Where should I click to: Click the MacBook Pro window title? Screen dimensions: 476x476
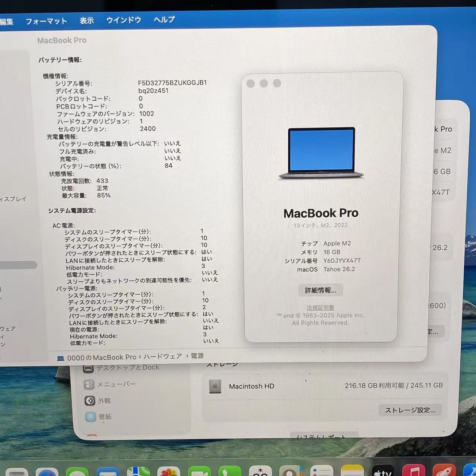click(62, 40)
